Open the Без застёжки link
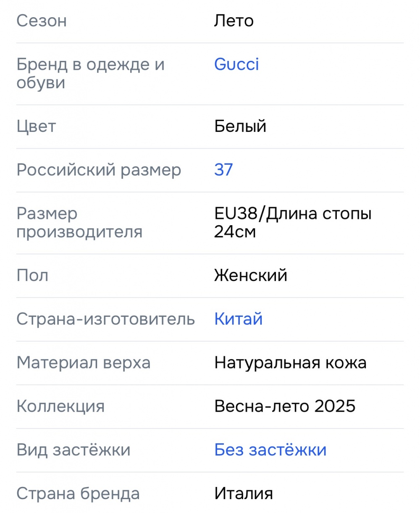 pyautogui.click(x=270, y=450)
